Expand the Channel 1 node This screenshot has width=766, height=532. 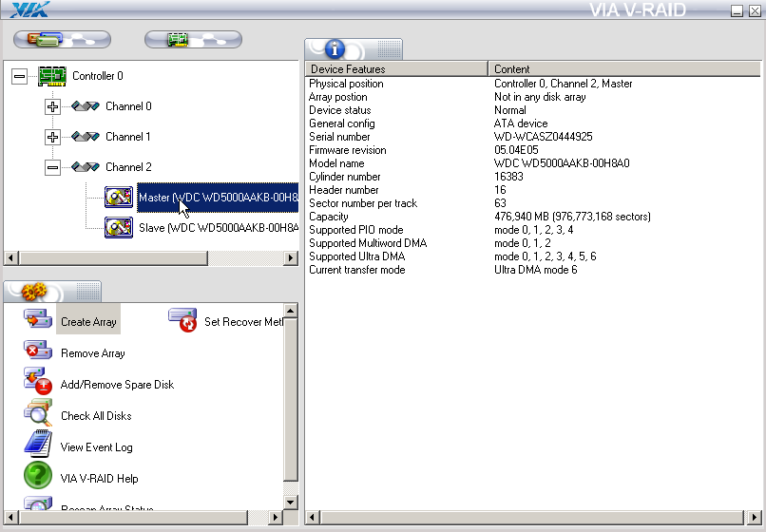click(52, 137)
